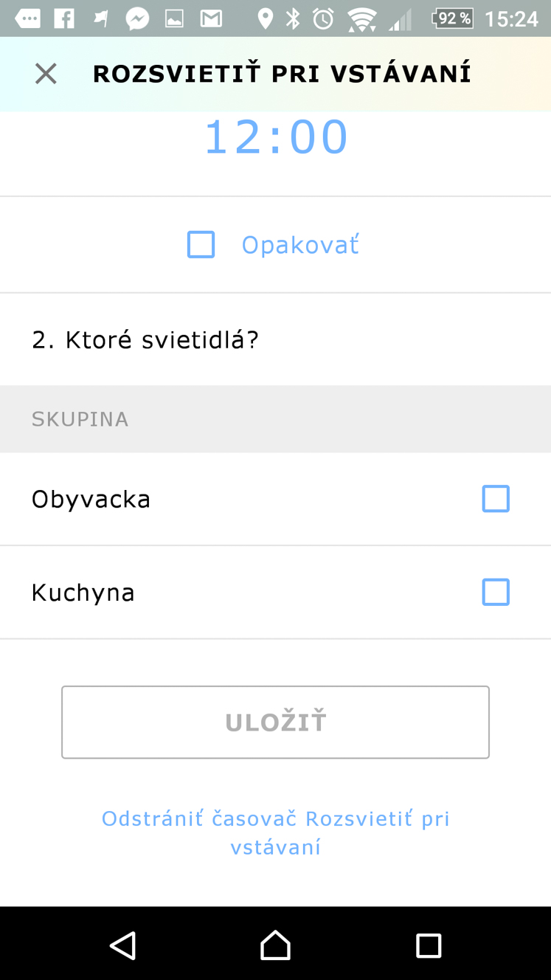Select the Kuchyna row label
This screenshot has width=551, height=980.
[83, 593]
